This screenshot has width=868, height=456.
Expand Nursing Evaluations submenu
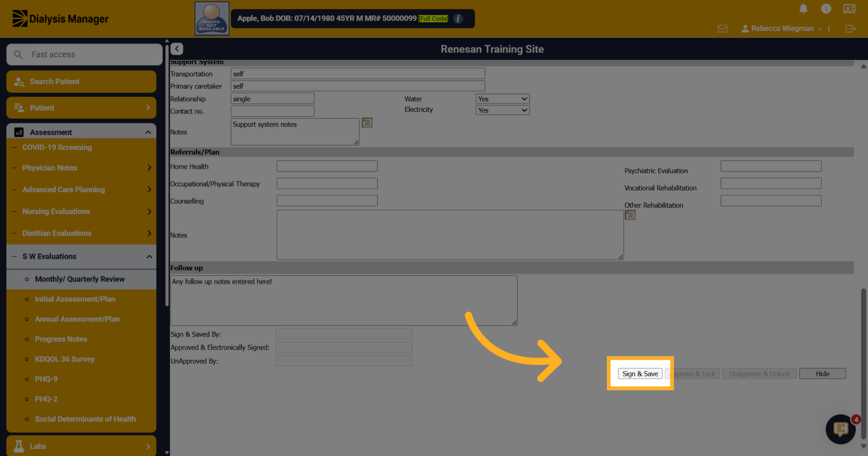[81, 211]
